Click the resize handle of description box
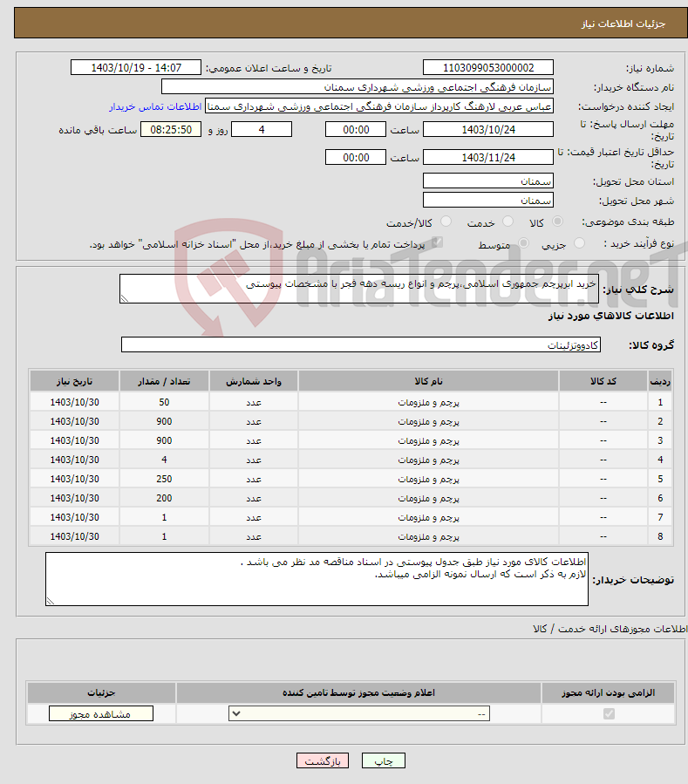Image resolution: width=688 pixels, height=784 pixels. click(x=125, y=298)
